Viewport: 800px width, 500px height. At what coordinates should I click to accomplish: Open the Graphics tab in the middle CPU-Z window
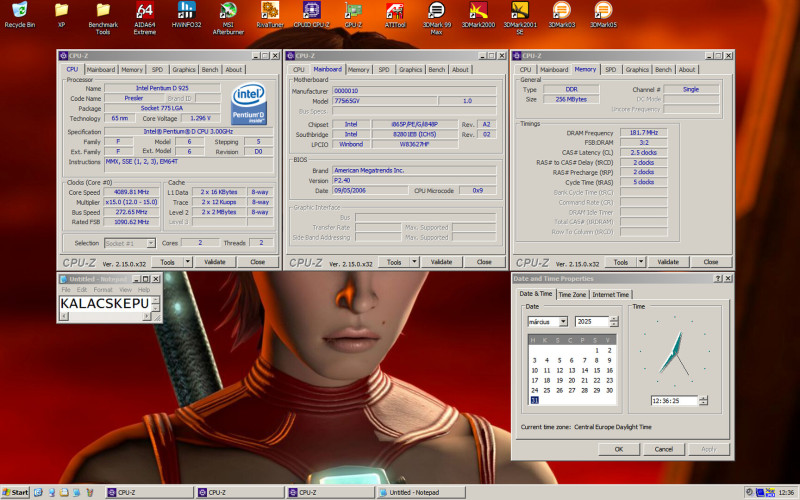[411, 70]
